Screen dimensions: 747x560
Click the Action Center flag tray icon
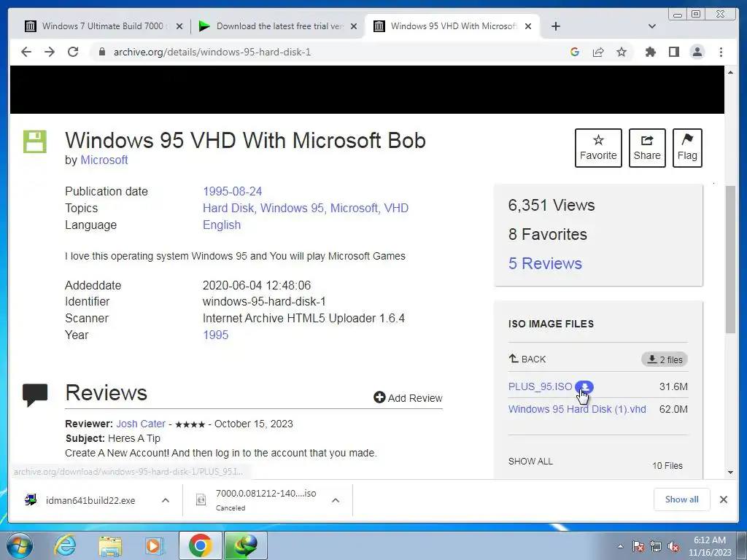pyautogui.click(x=638, y=546)
